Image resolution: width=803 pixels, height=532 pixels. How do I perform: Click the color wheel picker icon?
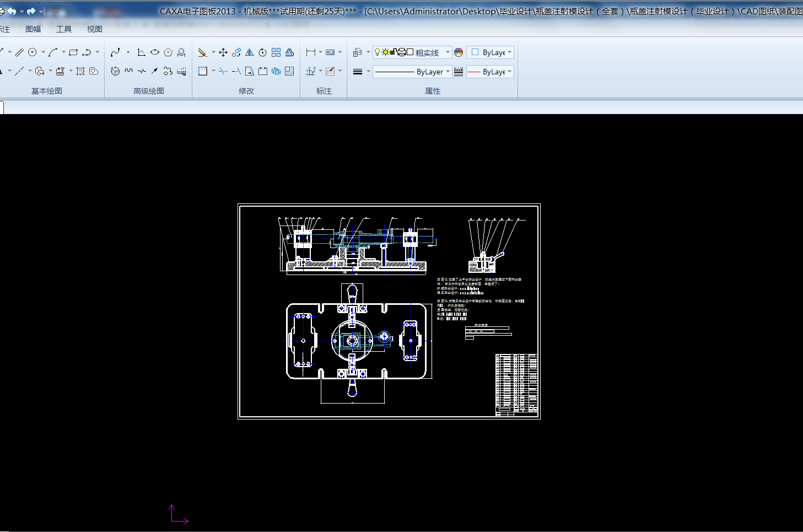tap(459, 52)
